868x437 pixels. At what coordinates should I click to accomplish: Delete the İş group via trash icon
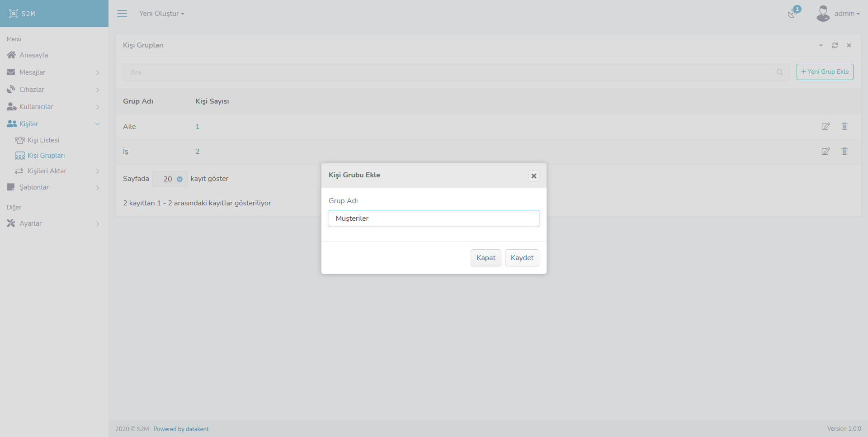(844, 152)
